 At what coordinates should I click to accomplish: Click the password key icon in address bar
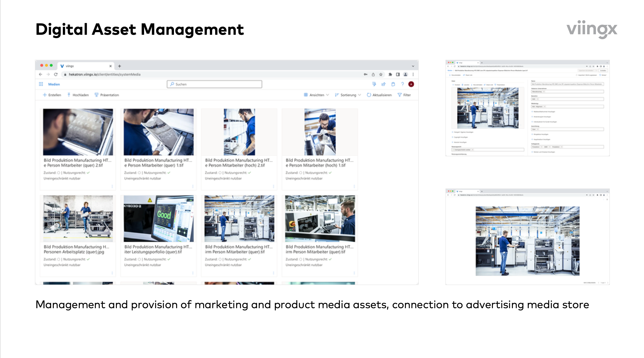coord(366,74)
